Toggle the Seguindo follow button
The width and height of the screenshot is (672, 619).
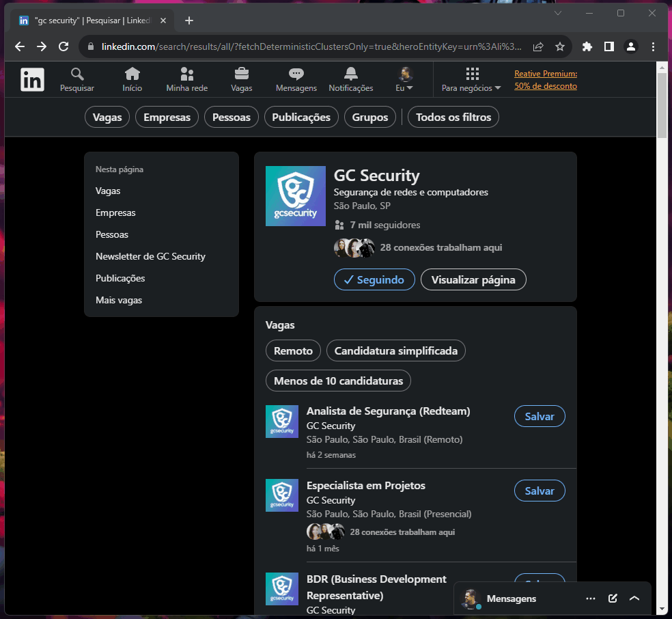[x=374, y=279]
